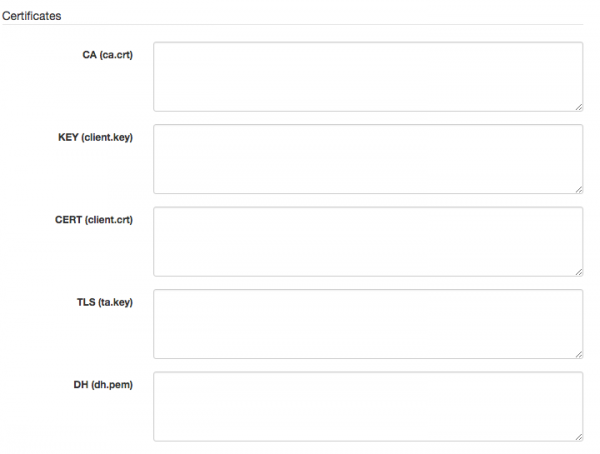Click the Certificates section heading

[x=31, y=16]
